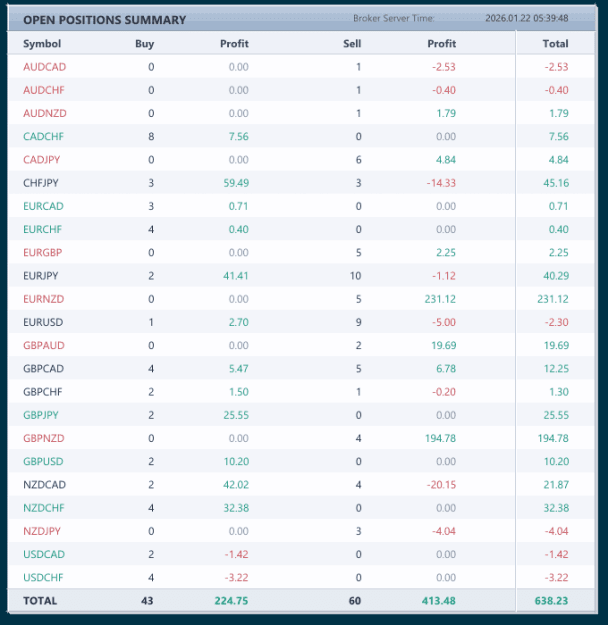Image resolution: width=608 pixels, height=625 pixels.
Task: Click total buy profit 224.75
Action: 231,601
